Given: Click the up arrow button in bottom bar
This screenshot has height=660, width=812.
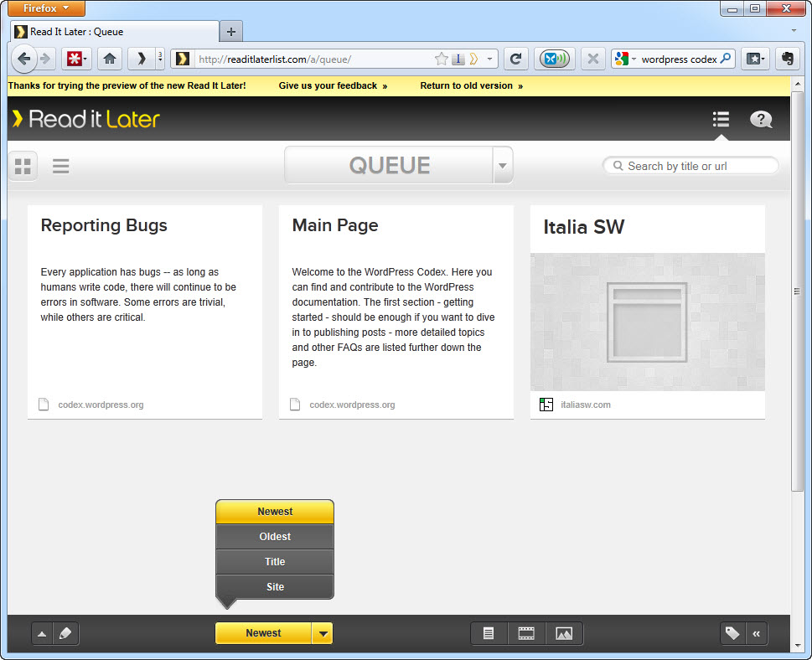Looking at the screenshot, I should [42, 633].
